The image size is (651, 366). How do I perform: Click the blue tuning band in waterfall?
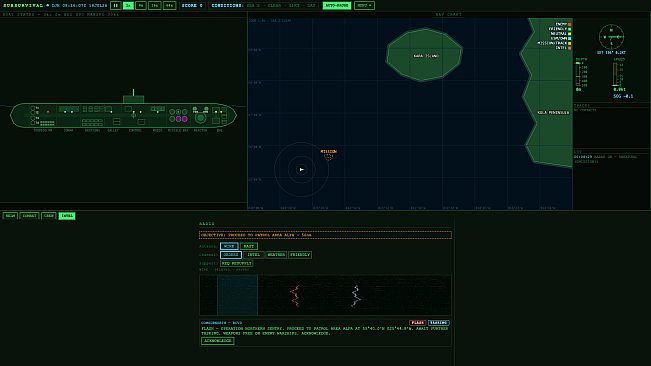pos(237,295)
